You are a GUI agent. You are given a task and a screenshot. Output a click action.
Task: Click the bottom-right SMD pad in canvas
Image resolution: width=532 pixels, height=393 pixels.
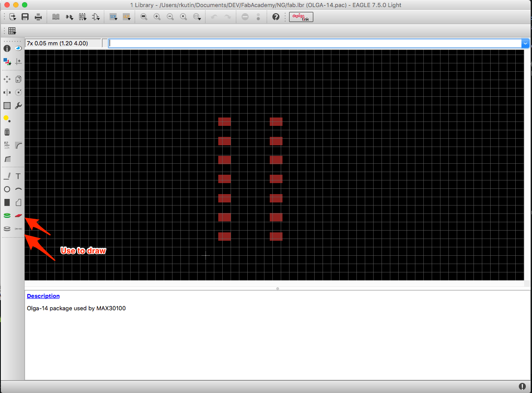276,236
